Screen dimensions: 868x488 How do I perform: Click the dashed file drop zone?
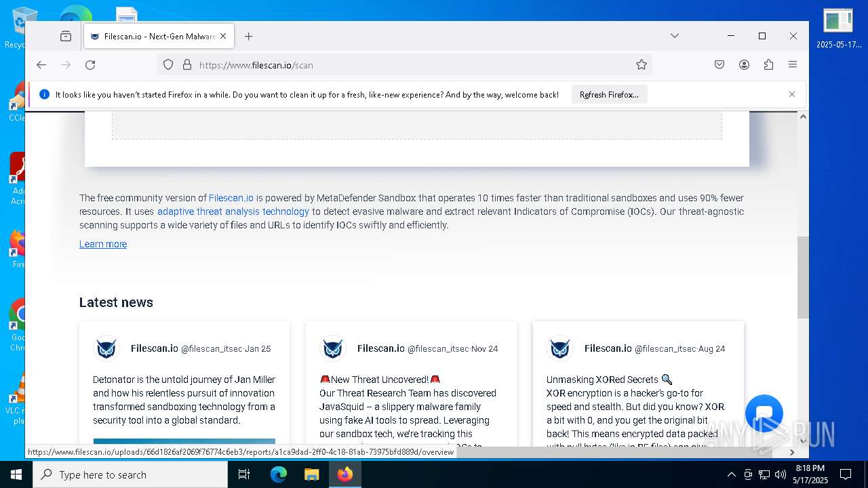(x=417, y=126)
